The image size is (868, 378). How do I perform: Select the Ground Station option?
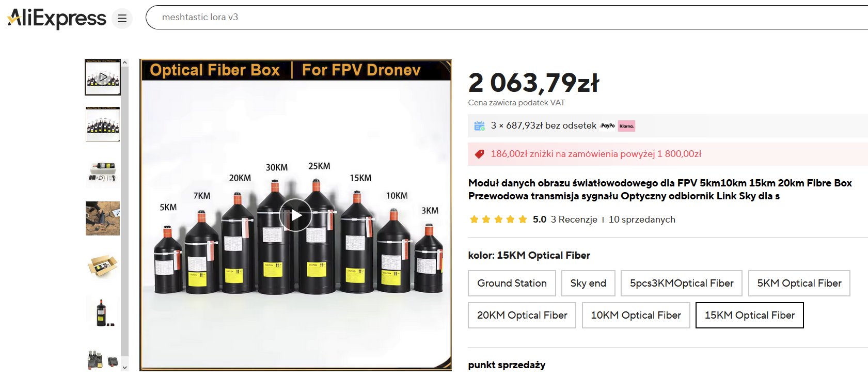(x=512, y=283)
